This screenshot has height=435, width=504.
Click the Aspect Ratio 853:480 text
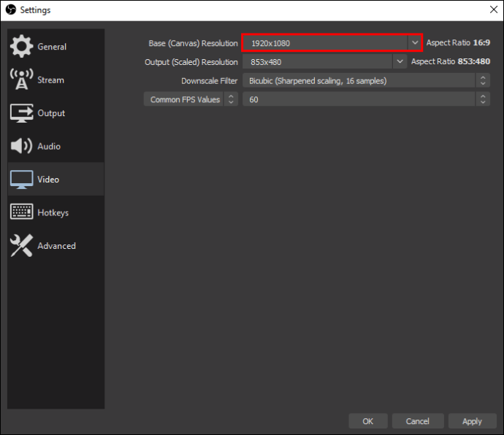(x=451, y=61)
